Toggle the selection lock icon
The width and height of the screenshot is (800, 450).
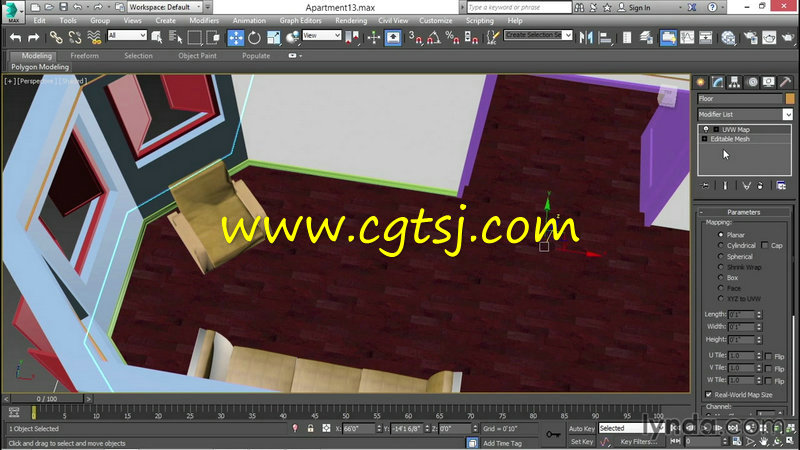[x=310, y=429]
